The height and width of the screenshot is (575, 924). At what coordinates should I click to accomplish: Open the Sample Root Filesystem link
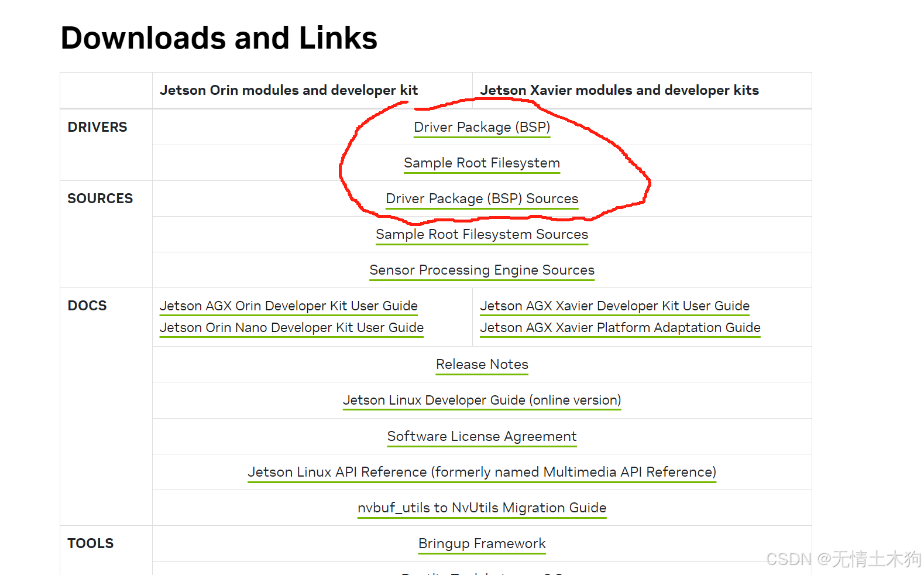pos(482,163)
